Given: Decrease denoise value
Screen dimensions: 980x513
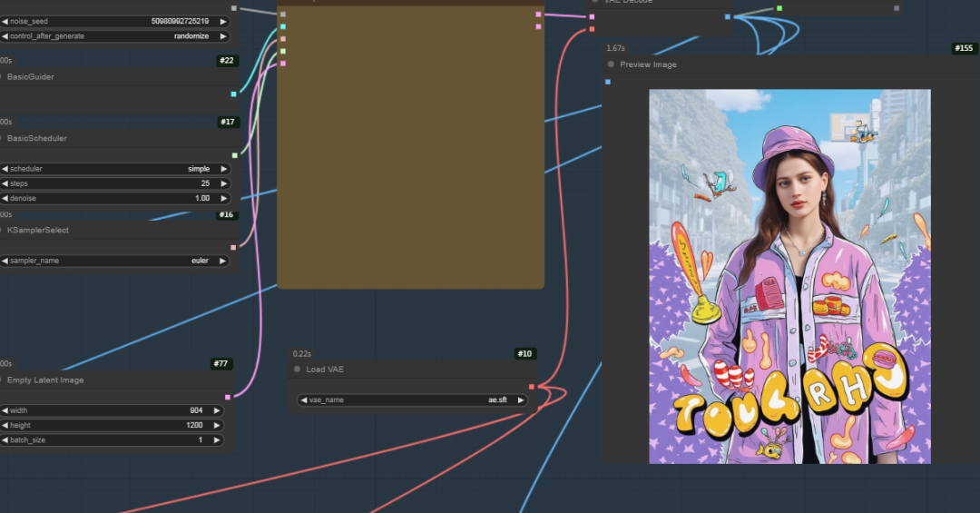Looking at the screenshot, I should (5, 198).
